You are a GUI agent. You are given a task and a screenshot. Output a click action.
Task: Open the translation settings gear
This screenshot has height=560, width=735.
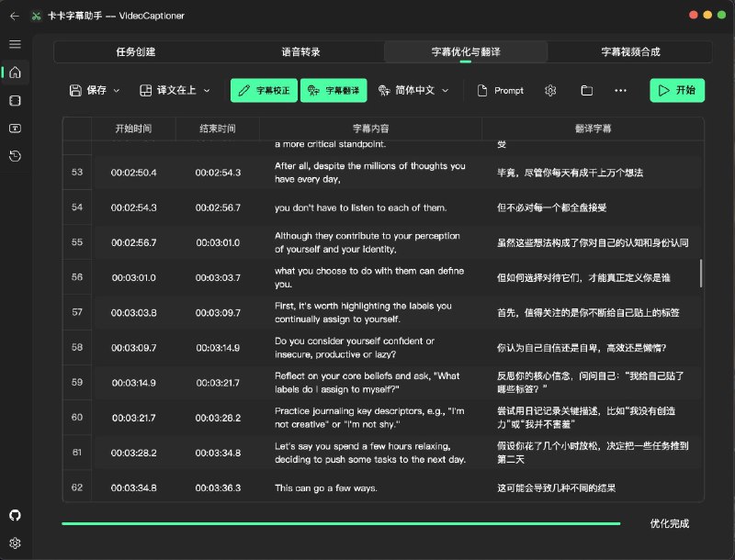550,91
